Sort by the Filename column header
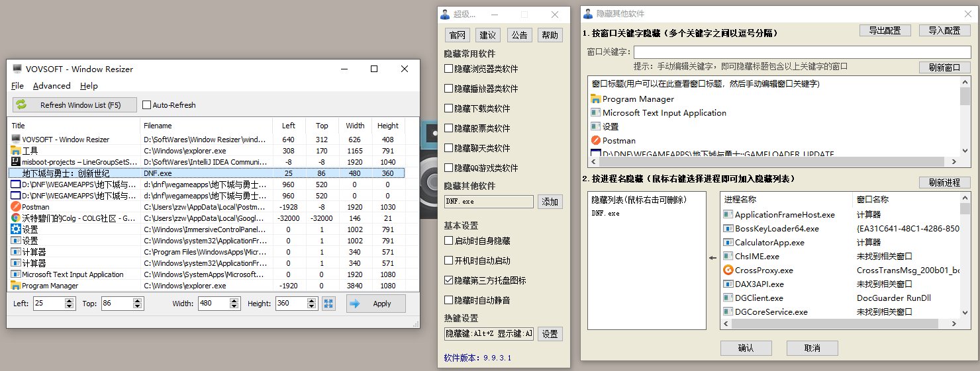Screen dimensions: 980x371 pyautogui.click(x=206, y=126)
